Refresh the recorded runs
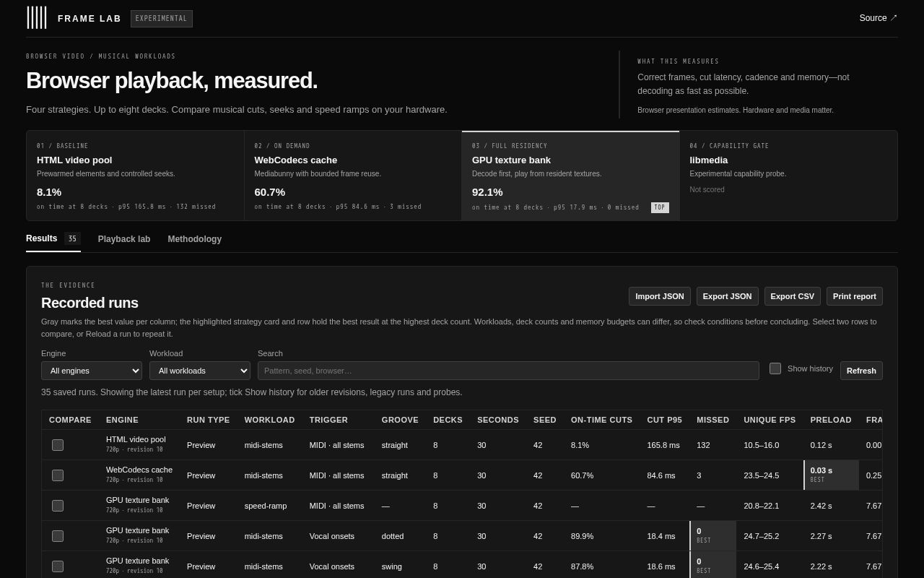The image size is (924, 578). [x=861, y=371]
